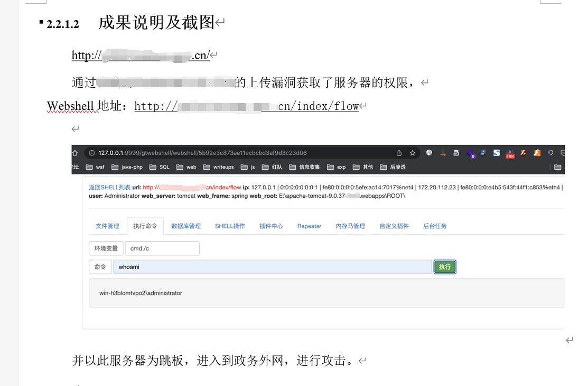The image size is (588, 386).
Task: Open the java-php bookmark folder
Action: tap(127, 167)
